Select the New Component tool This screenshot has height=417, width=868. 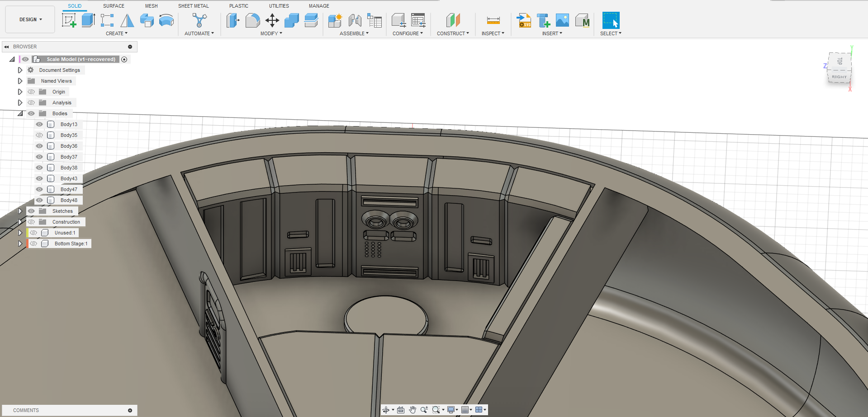click(x=335, y=20)
